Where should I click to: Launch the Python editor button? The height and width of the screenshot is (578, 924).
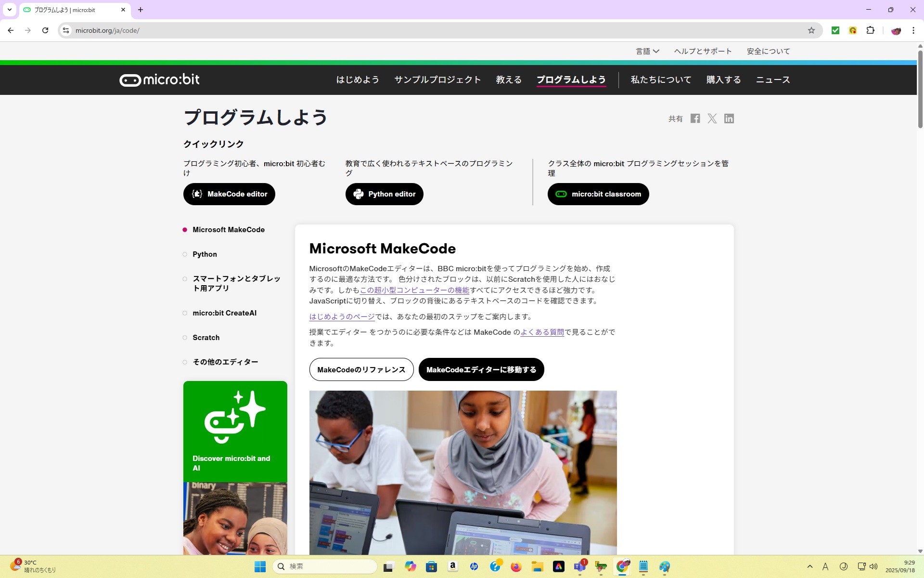(x=384, y=194)
